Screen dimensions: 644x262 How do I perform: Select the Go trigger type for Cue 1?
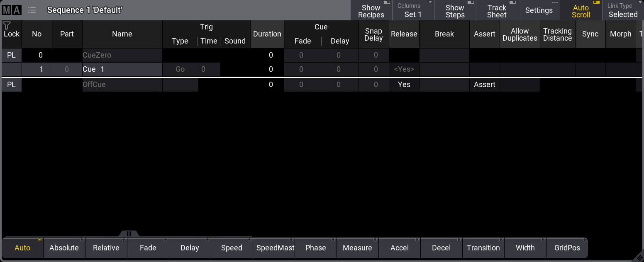click(x=180, y=70)
